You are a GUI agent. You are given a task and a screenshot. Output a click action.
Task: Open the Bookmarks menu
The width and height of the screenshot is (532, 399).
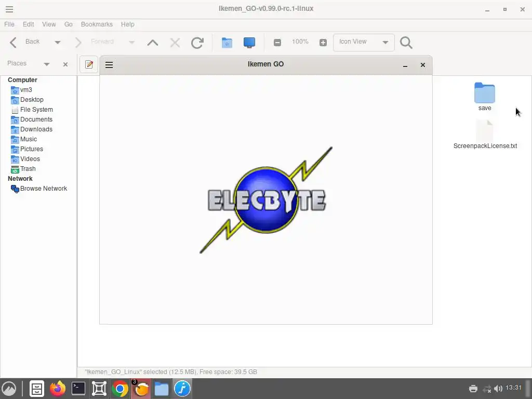tap(97, 24)
